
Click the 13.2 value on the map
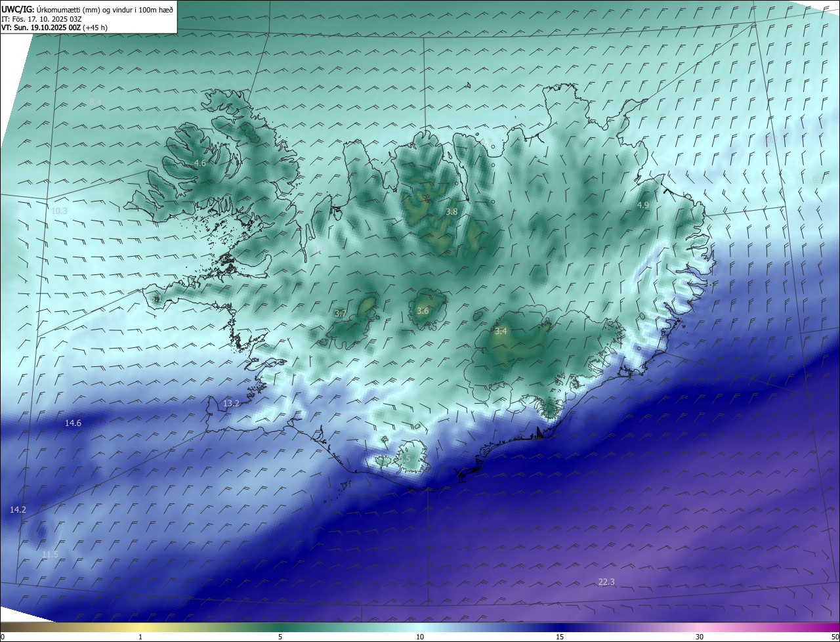[231, 404]
